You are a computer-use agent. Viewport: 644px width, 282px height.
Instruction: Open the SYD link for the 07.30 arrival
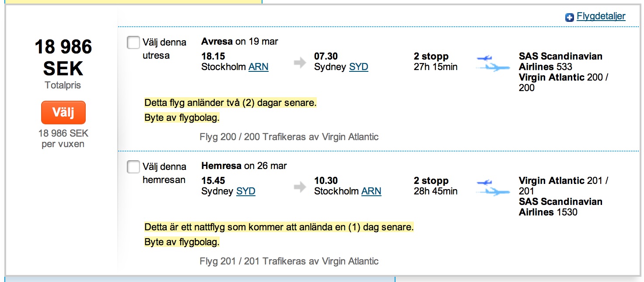pyautogui.click(x=358, y=67)
